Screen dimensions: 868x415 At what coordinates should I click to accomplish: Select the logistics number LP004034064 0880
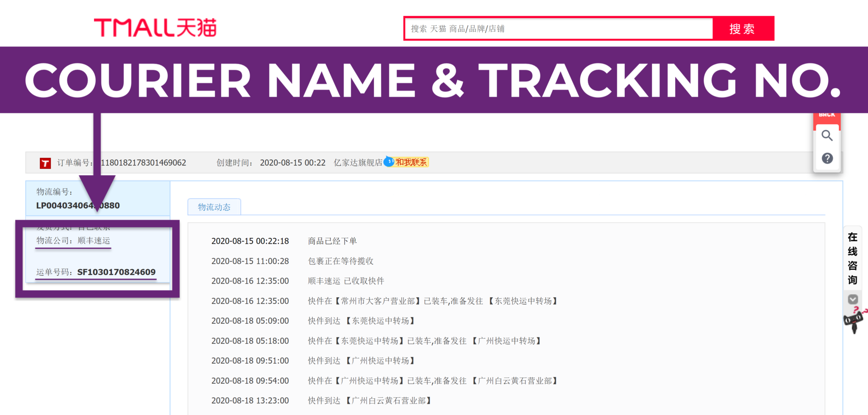pyautogui.click(x=78, y=205)
